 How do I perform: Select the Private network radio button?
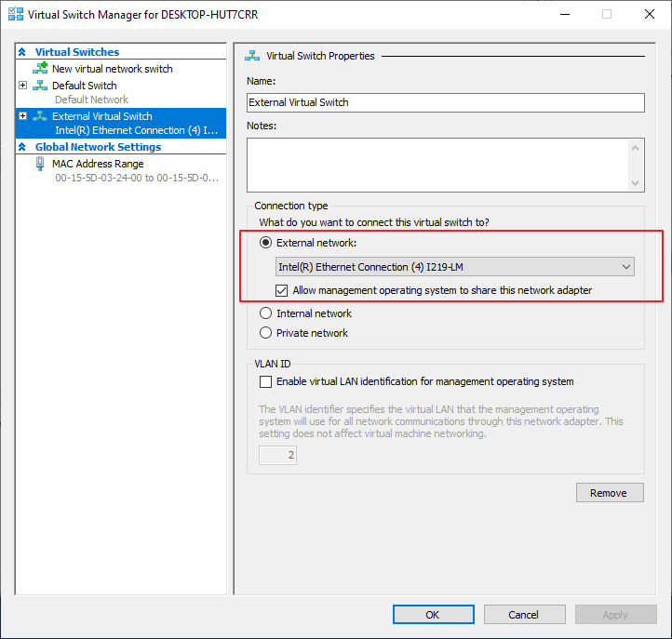tap(265, 333)
